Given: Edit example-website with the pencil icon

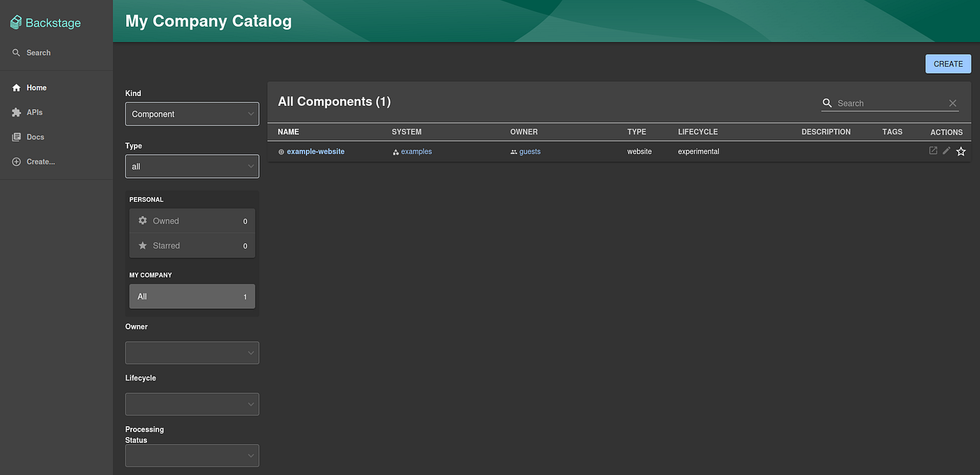Looking at the screenshot, I should [x=946, y=151].
